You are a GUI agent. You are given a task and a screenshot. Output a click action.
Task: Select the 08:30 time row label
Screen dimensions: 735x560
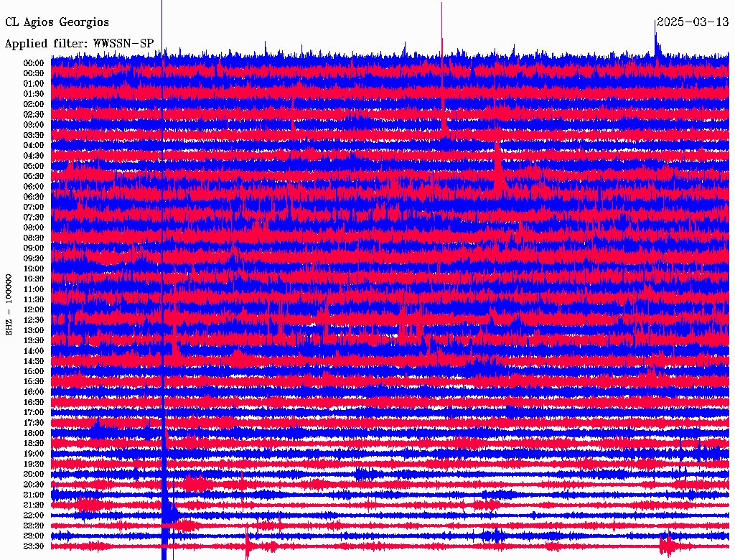pyautogui.click(x=34, y=238)
